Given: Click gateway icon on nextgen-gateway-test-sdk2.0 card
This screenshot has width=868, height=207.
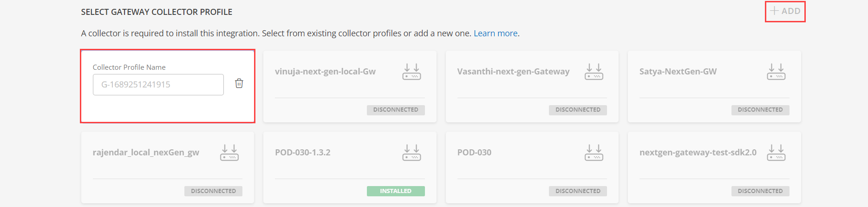Looking at the screenshot, I should coord(776,153).
